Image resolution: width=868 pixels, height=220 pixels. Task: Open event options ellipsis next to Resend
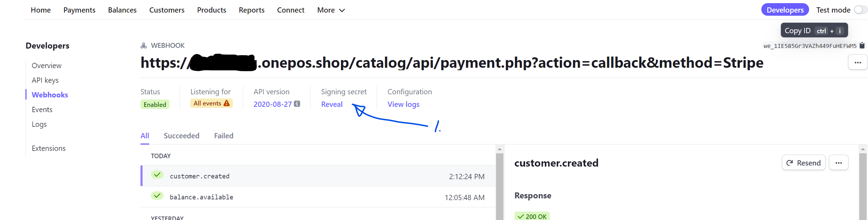point(838,163)
